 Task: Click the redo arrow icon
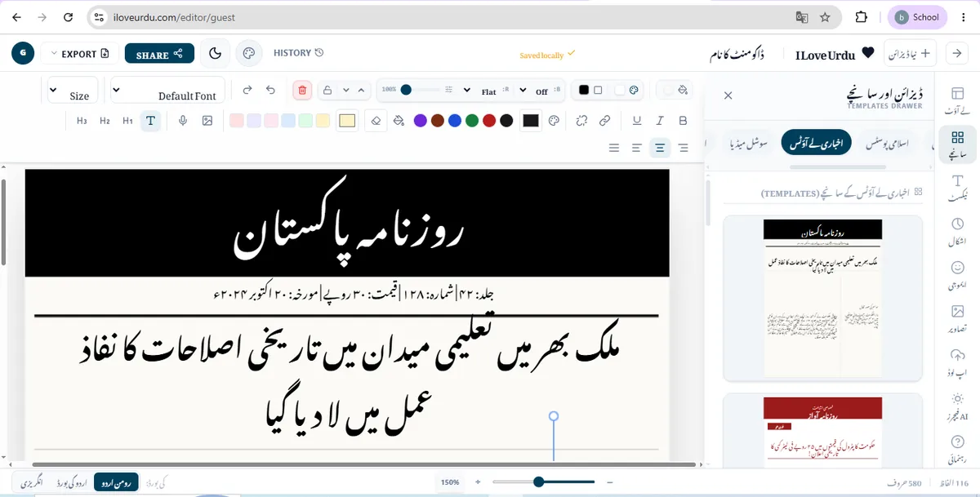click(x=247, y=91)
